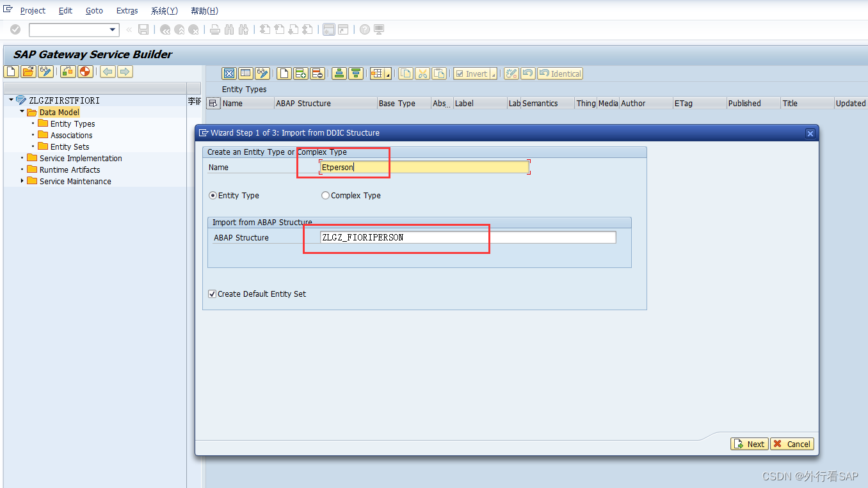This screenshot has height=488, width=868.
Task: Click the Save diskette icon
Action: coord(143,29)
